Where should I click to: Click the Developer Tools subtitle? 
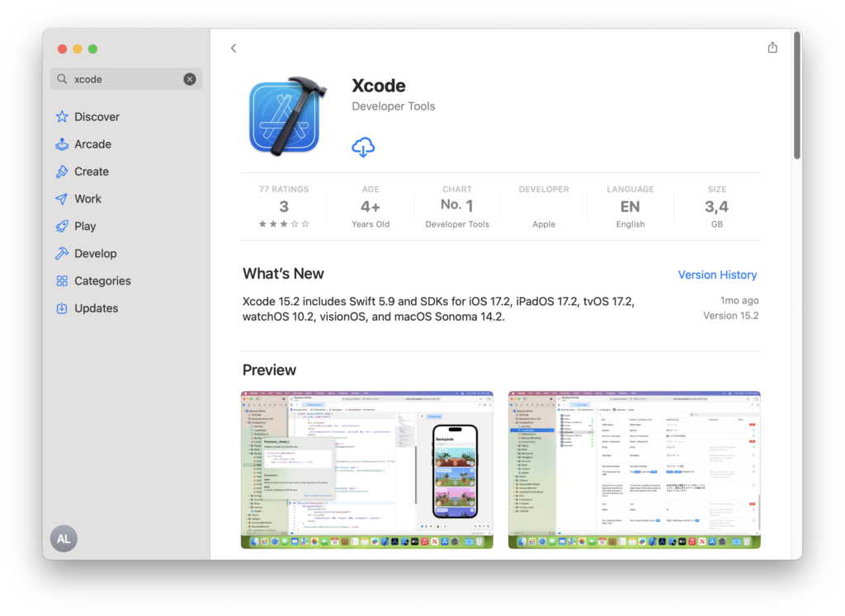(394, 106)
